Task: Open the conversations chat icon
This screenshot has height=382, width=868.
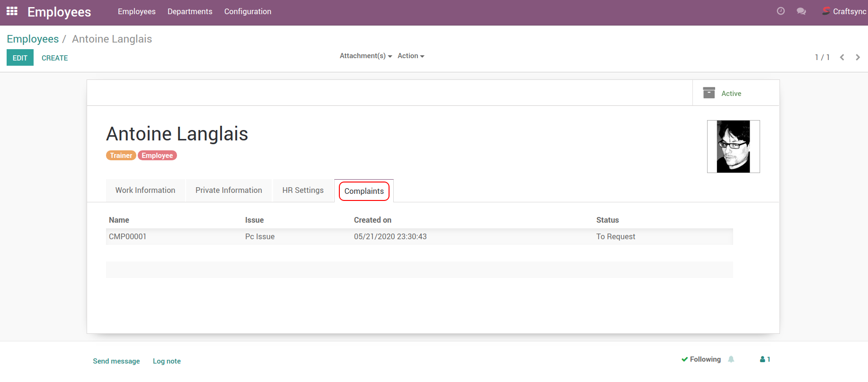Action: tap(801, 11)
